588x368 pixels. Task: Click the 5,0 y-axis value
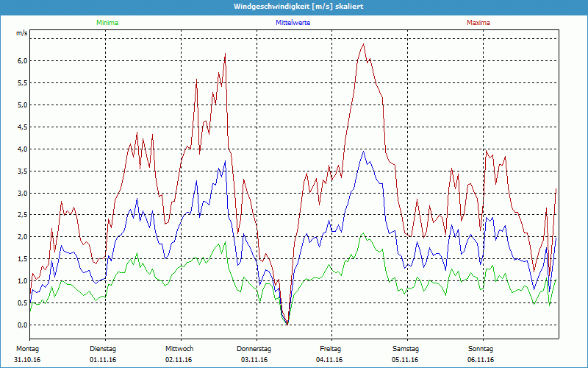pyautogui.click(x=23, y=105)
